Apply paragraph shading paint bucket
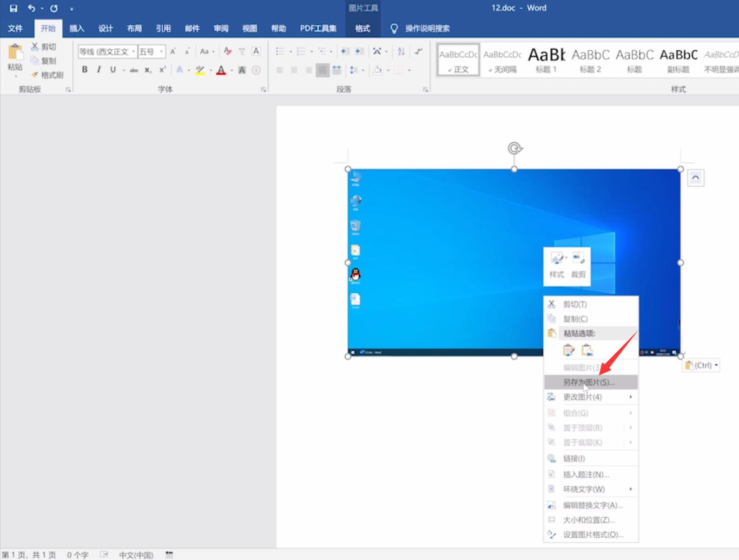 point(378,70)
